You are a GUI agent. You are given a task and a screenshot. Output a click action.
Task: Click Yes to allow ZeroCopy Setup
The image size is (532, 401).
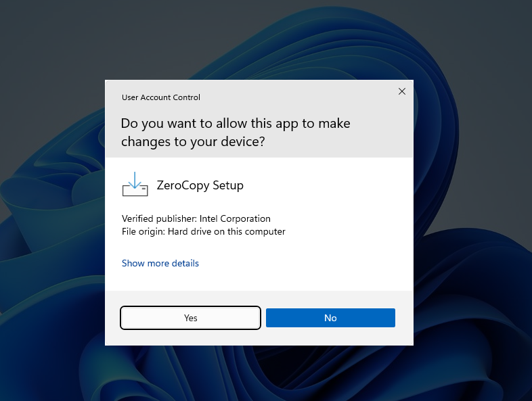[190, 318]
